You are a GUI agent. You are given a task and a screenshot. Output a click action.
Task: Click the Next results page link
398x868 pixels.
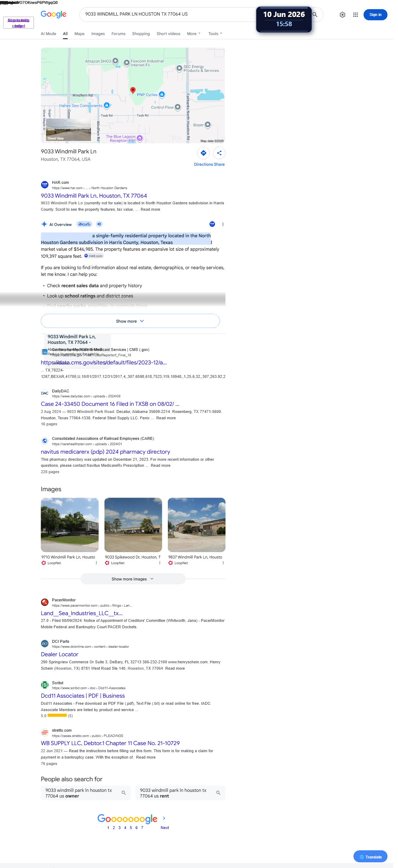tap(165, 828)
